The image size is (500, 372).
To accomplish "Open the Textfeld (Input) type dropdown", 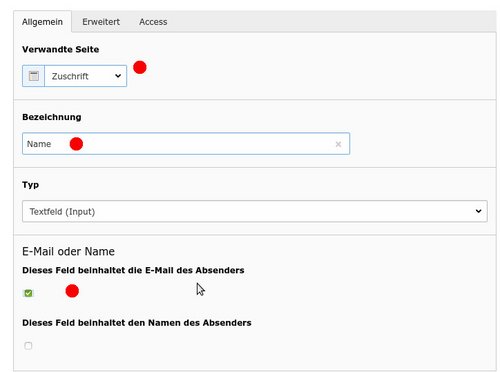I will [255, 211].
